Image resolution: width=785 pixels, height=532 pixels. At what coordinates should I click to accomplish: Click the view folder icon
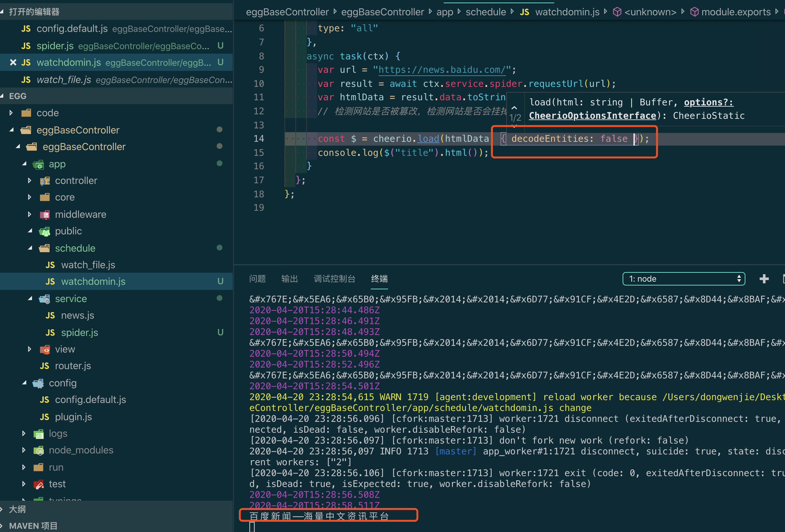click(44, 350)
